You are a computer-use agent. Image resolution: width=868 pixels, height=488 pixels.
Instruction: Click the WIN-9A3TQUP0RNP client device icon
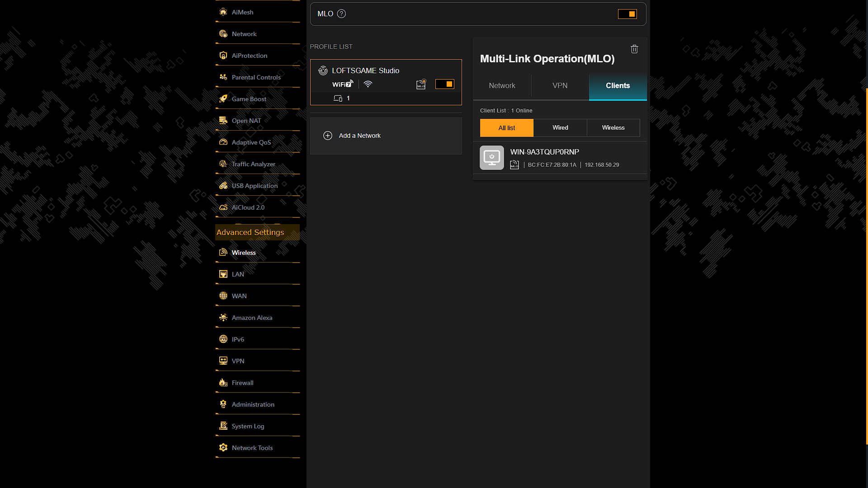[492, 158]
